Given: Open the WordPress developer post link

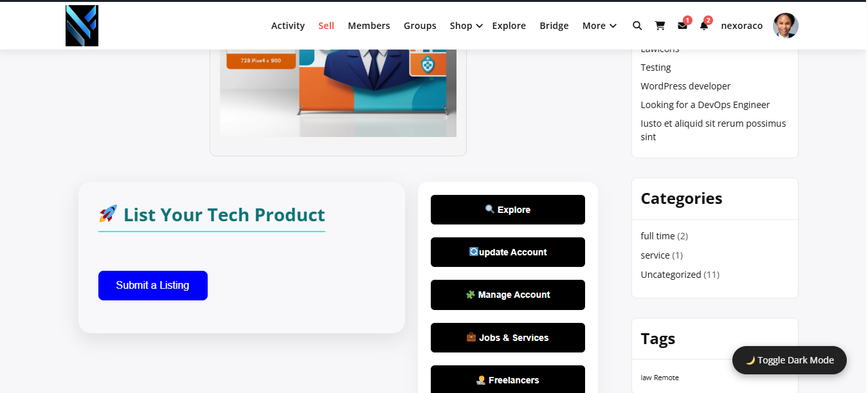Looking at the screenshot, I should point(685,86).
